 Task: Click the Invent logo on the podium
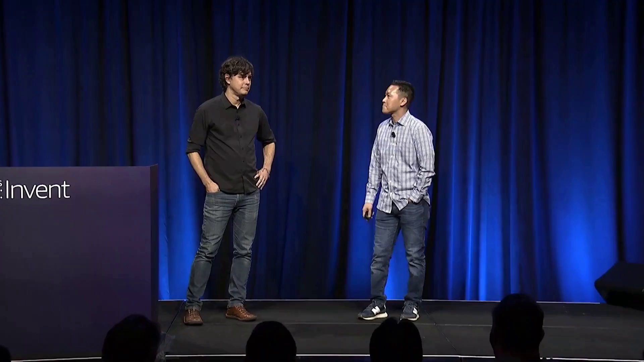point(38,190)
